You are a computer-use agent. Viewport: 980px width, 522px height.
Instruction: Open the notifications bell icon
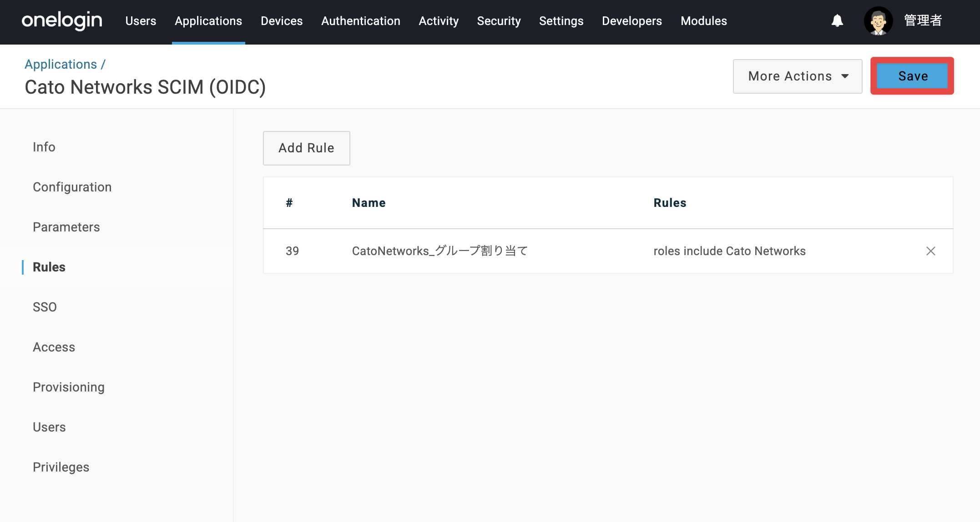(837, 21)
